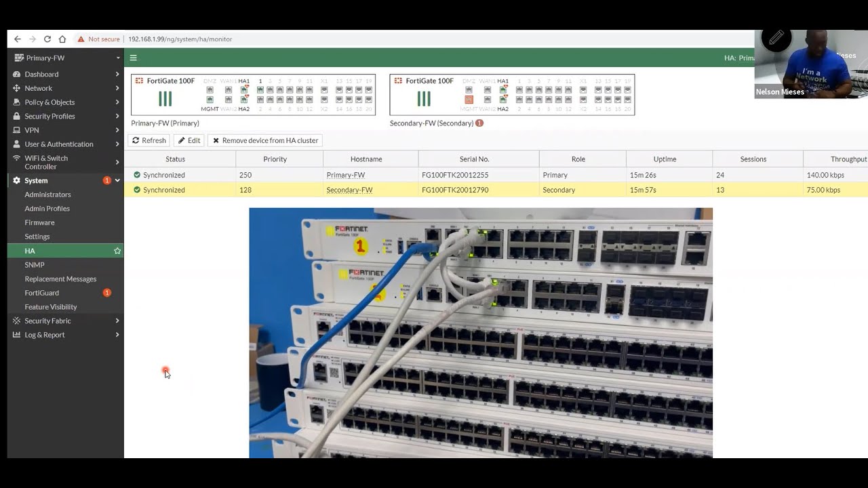
Task: Click the Status column header
Action: (180, 159)
